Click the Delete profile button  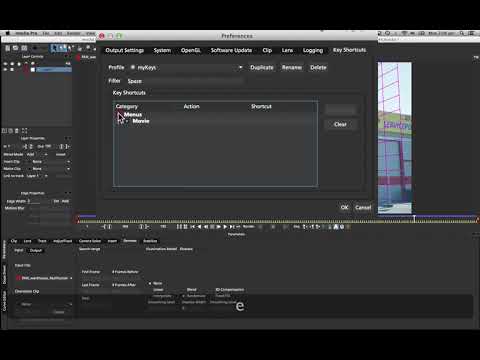tap(318, 67)
